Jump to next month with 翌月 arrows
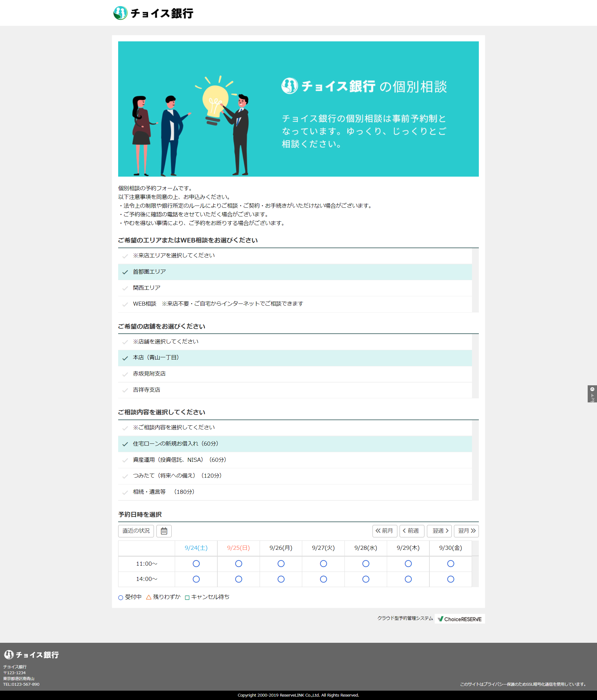This screenshot has height=700, width=597. pyautogui.click(x=466, y=531)
